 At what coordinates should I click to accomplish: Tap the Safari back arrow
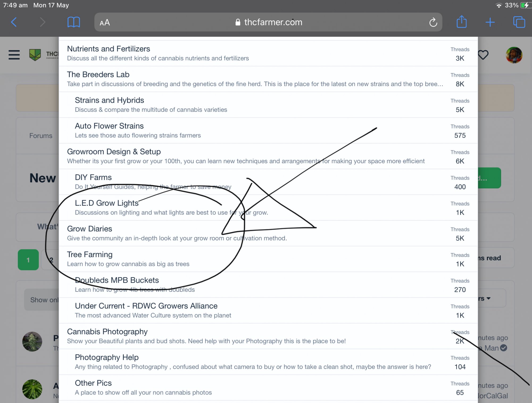14,22
